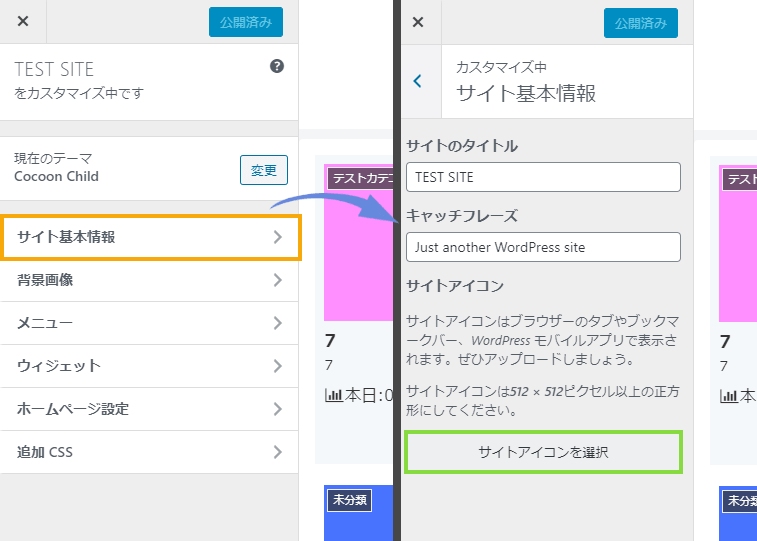Click the 変更 theme button
Viewport: 757px width, 541px height.
(x=264, y=170)
